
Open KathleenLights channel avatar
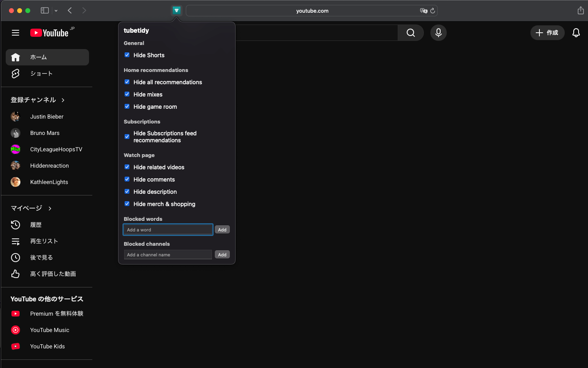(x=16, y=182)
